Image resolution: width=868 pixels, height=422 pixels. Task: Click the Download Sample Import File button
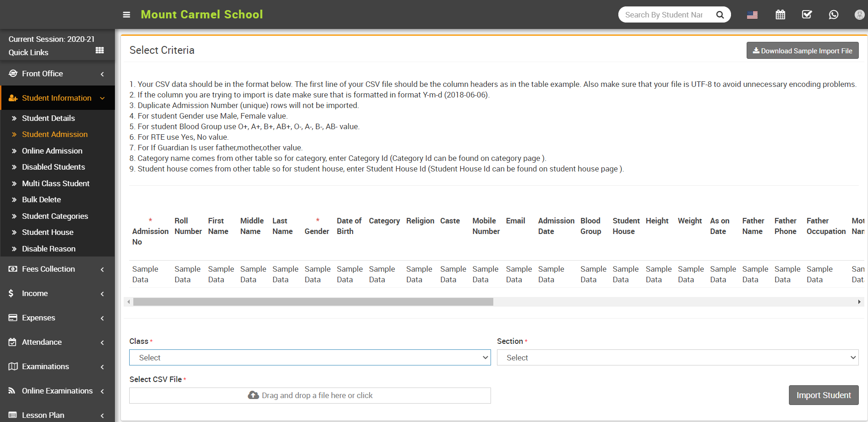pos(802,50)
